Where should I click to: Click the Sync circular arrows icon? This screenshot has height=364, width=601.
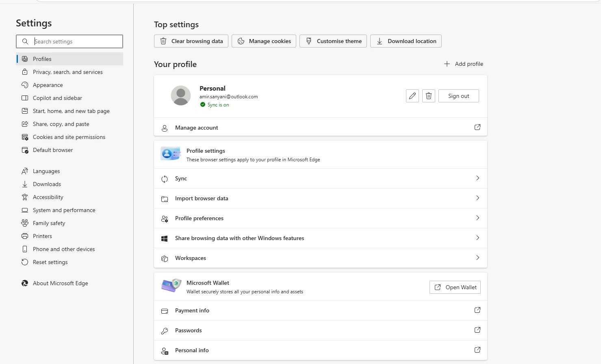coord(165,179)
